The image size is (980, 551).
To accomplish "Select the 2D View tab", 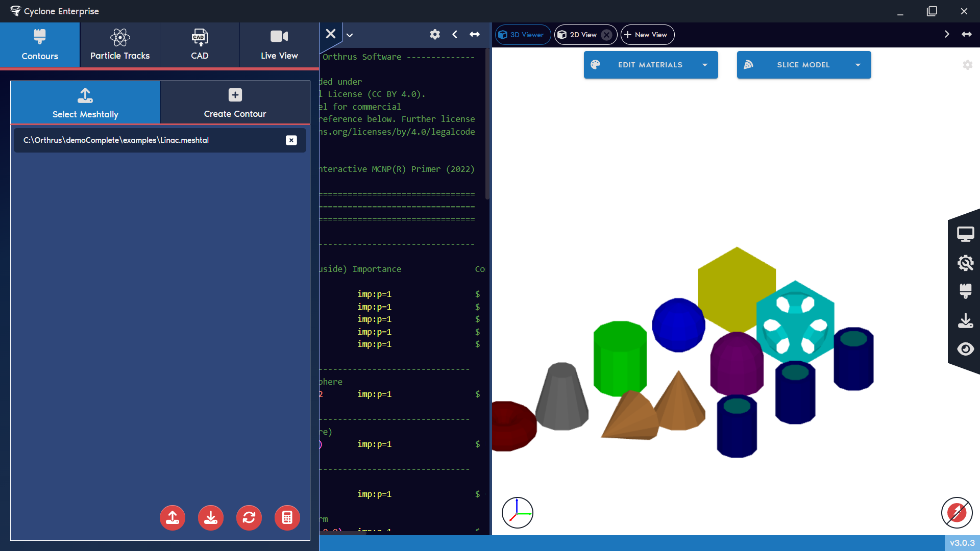I will pos(579,35).
